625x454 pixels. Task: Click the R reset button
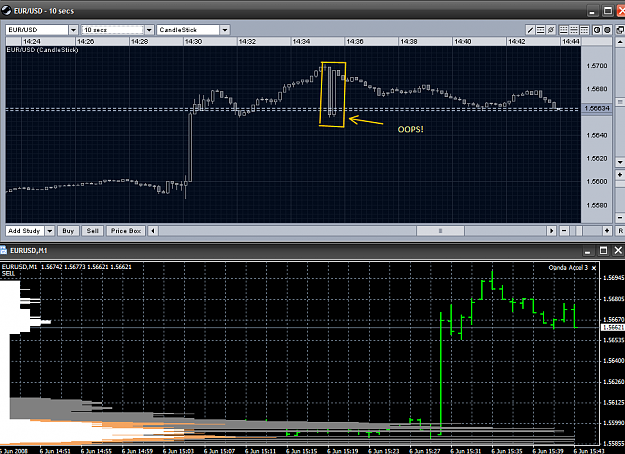(x=620, y=231)
